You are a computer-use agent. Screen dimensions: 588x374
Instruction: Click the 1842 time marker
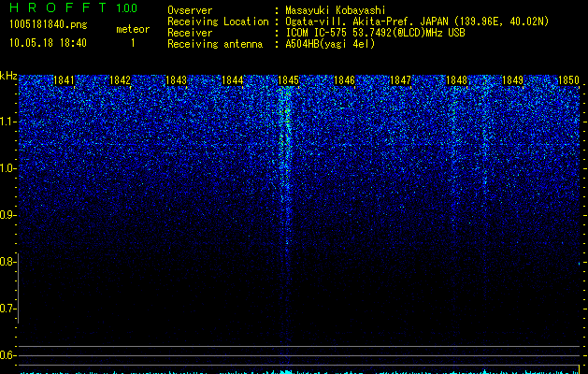pos(120,80)
